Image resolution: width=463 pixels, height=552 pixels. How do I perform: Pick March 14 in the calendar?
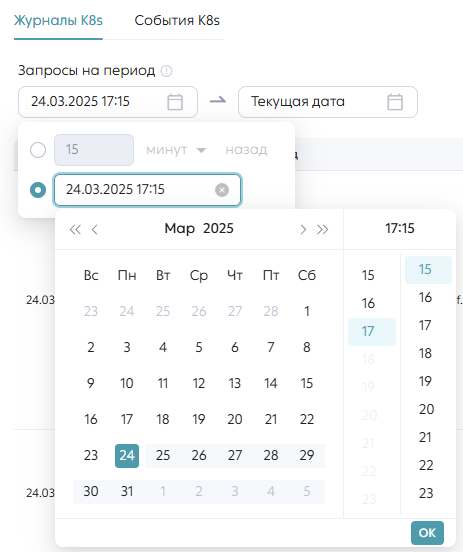tap(271, 383)
